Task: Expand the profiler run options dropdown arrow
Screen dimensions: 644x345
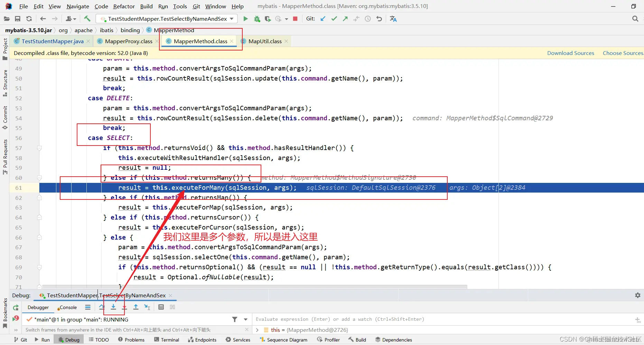Action: 287,19
